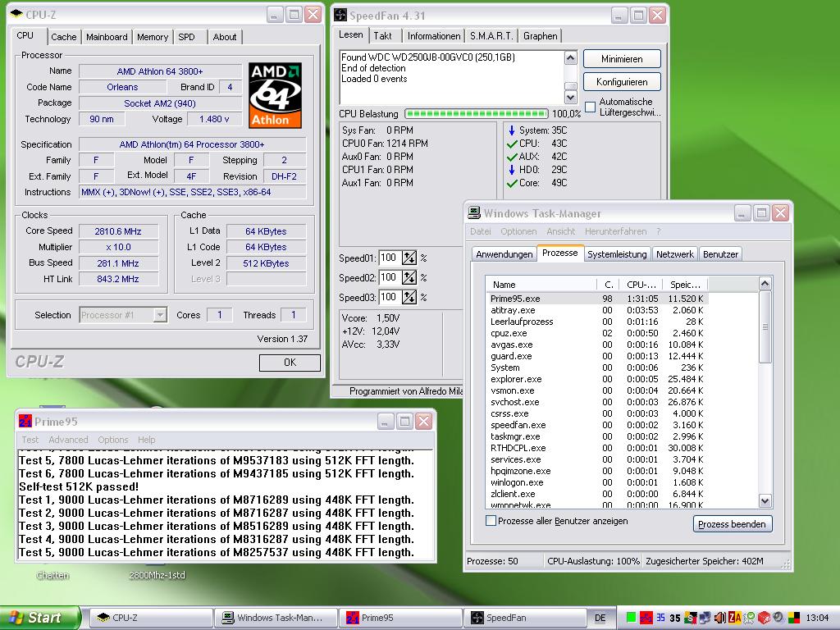Click SpeedFan log scroll-up arrow
The height and width of the screenshot is (630, 840).
[x=571, y=57]
